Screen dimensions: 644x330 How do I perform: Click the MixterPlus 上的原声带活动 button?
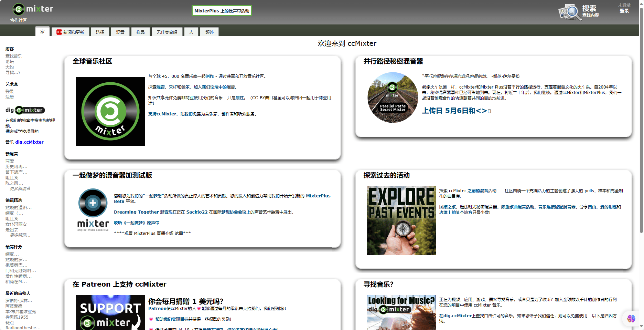[222, 11]
